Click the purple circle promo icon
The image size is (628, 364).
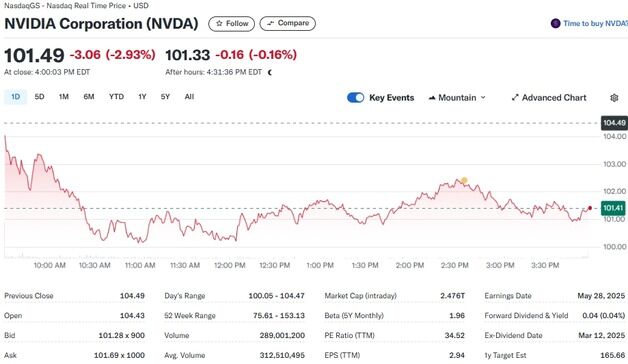(x=555, y=24)
